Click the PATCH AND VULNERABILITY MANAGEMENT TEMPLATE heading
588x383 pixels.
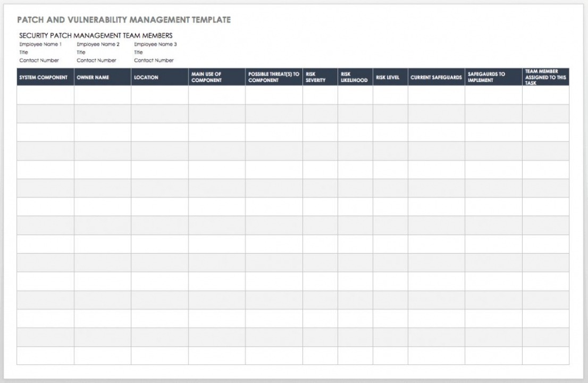click(x=124, y=19)
